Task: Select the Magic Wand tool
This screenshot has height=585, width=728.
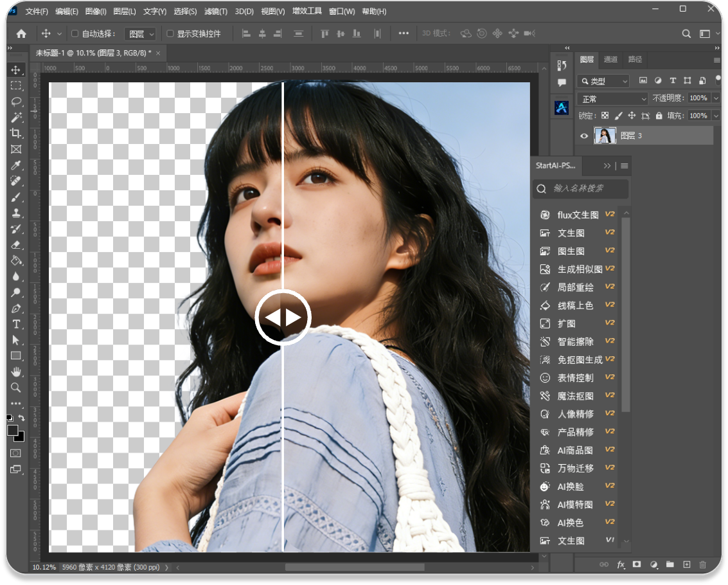Action: click(16, 118)
